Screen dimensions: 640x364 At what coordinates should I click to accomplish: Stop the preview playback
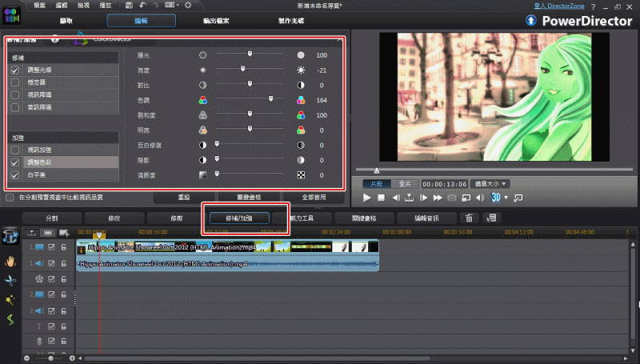pos(382,198)
